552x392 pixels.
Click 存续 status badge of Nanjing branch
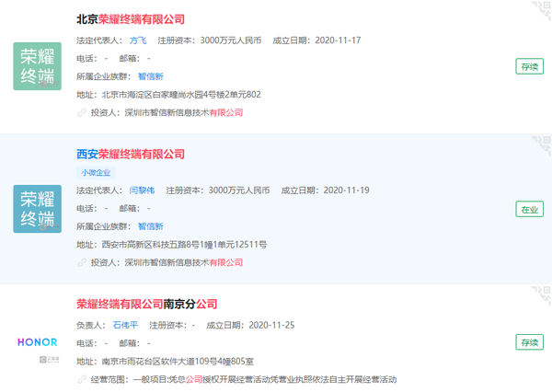pos(530,342)
